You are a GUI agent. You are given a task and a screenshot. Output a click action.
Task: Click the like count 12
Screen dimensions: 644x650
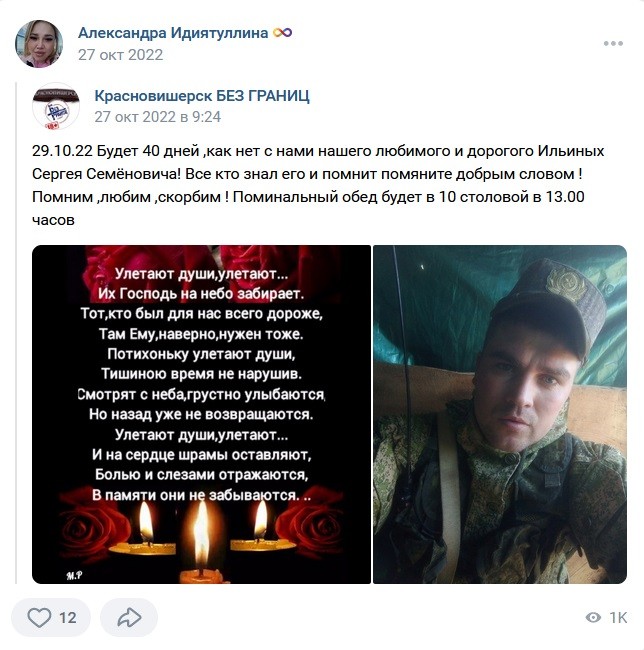(68, 618)
